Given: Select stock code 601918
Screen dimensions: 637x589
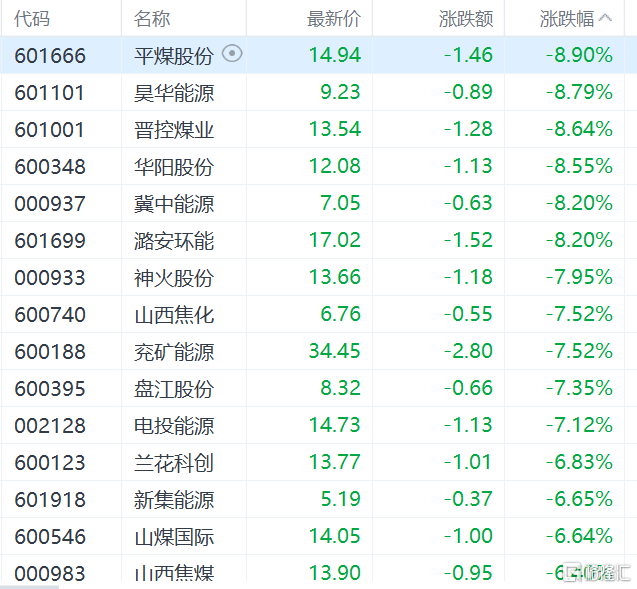Looking at the screenshot, I should coord(50,499).
